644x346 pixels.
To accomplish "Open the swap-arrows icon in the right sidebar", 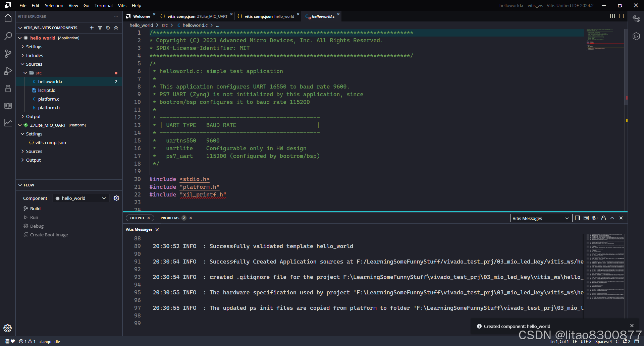I will 636,18.
